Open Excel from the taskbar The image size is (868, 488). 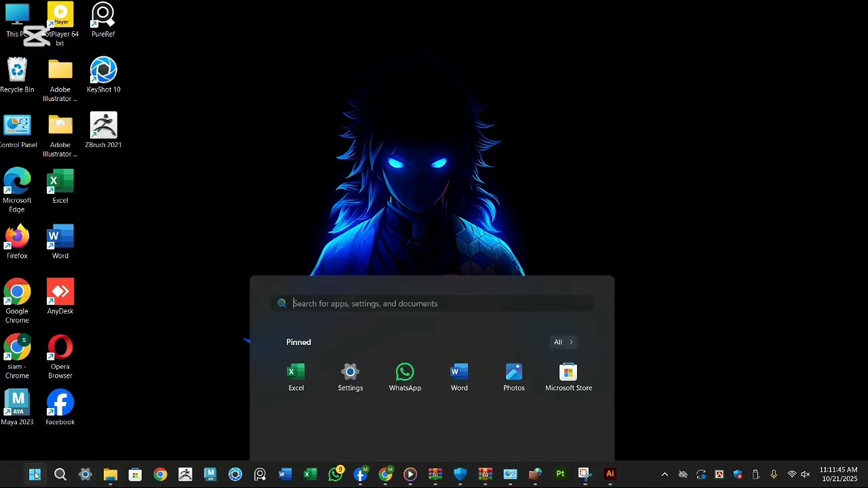tap(310, 474)
